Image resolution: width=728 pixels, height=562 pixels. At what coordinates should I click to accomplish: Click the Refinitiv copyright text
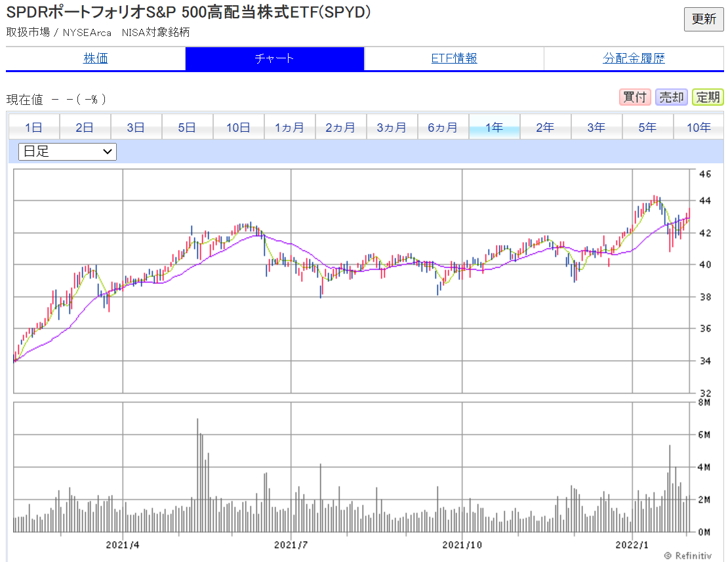pos(689,555)
